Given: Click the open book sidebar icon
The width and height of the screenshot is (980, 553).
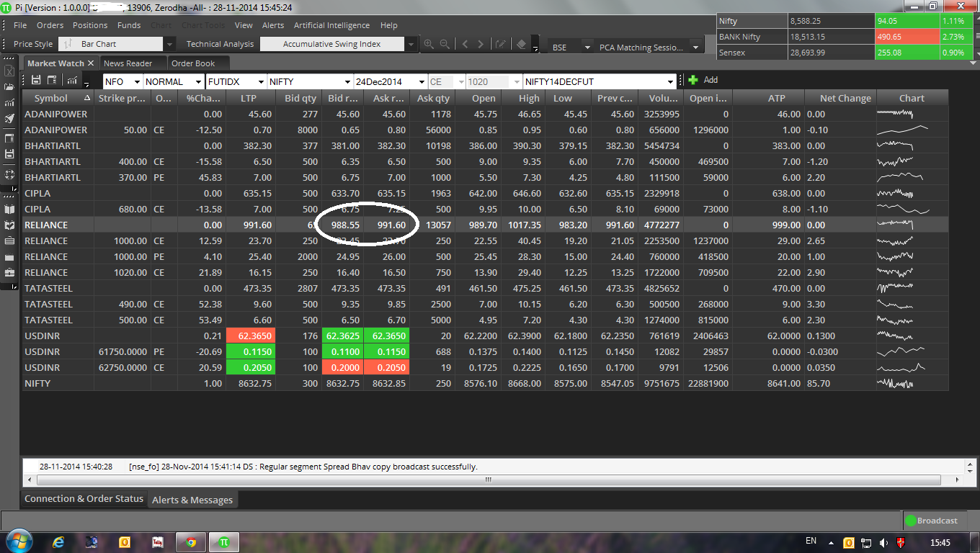Looking at the screenshot, I should pyautogui.click(x=9, y=210).
